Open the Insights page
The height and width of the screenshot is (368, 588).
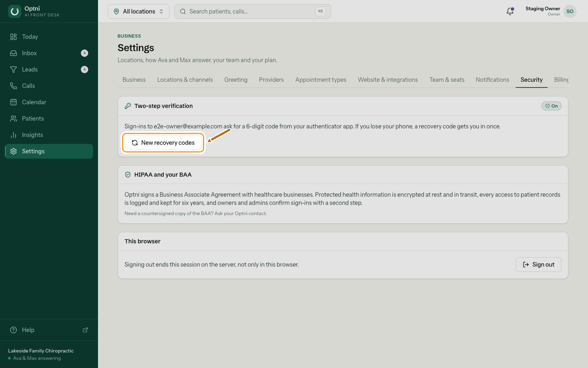(x=49, y=135)
